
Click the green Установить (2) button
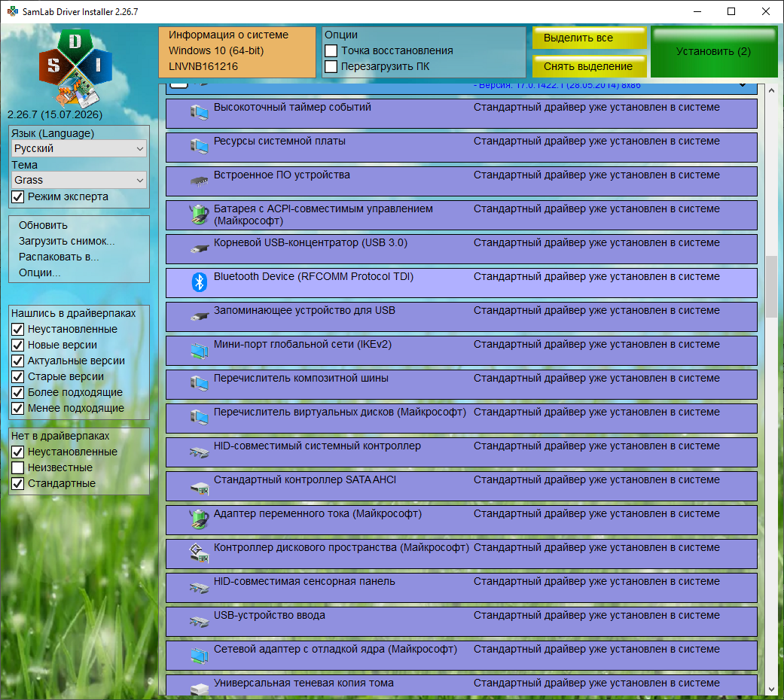tap(714, 52)
